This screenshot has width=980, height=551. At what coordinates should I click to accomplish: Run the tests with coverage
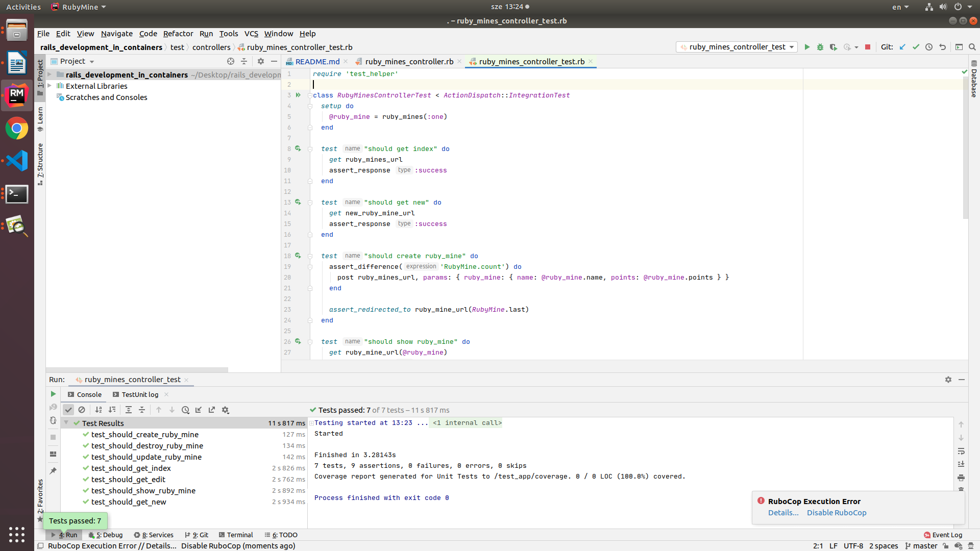point(834,47)
